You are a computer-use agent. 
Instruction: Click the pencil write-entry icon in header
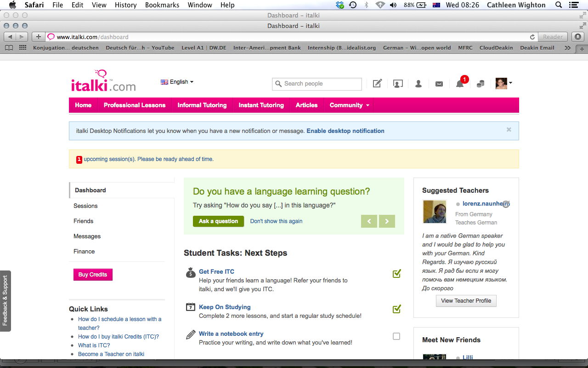(377, 84)
